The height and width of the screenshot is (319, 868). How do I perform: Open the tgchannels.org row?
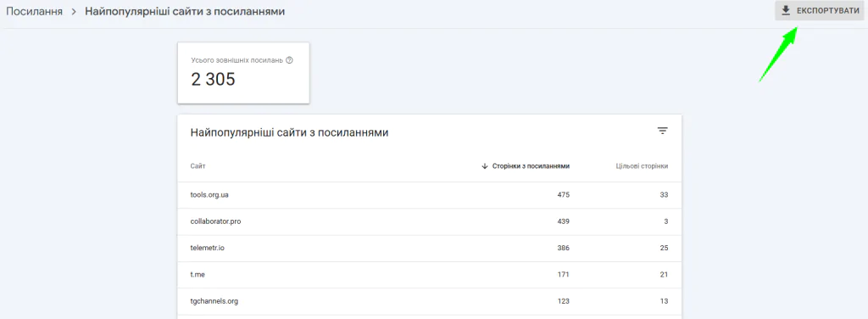pyautogui.click(x=430, y=301)
